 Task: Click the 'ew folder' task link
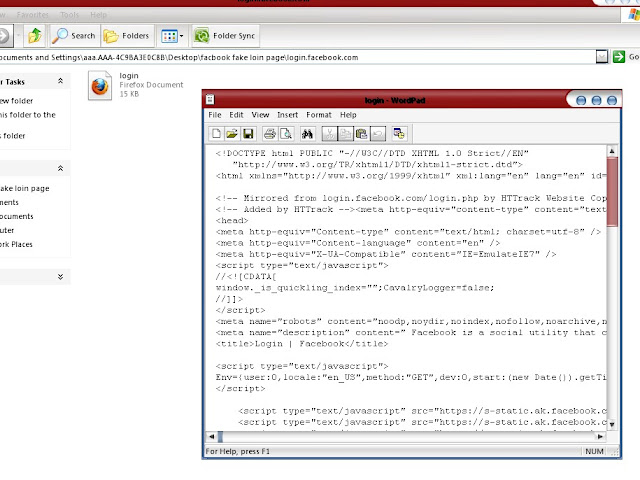pyautogui.click(x=16, y=100)
